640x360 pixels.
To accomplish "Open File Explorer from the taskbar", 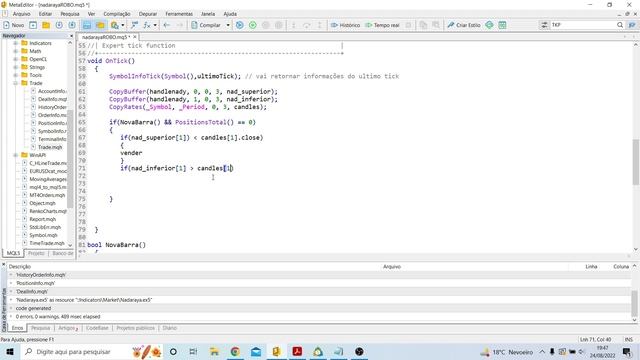I will (x=214, y=351).
